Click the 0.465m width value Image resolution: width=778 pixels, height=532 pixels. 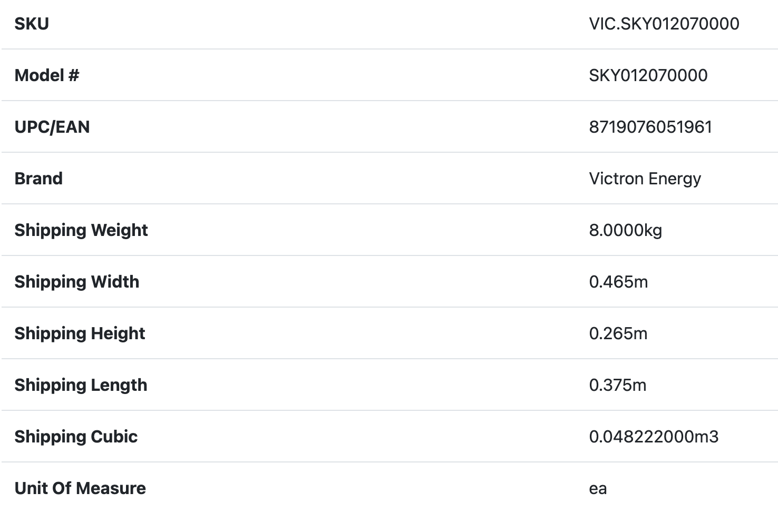[x=618, y=282]
